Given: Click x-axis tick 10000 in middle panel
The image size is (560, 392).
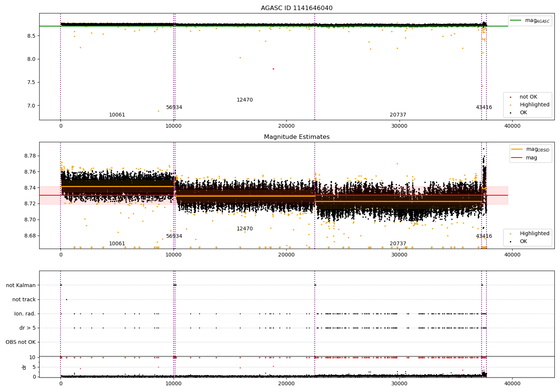Looking at the screenshot, I should pos(174,255).
